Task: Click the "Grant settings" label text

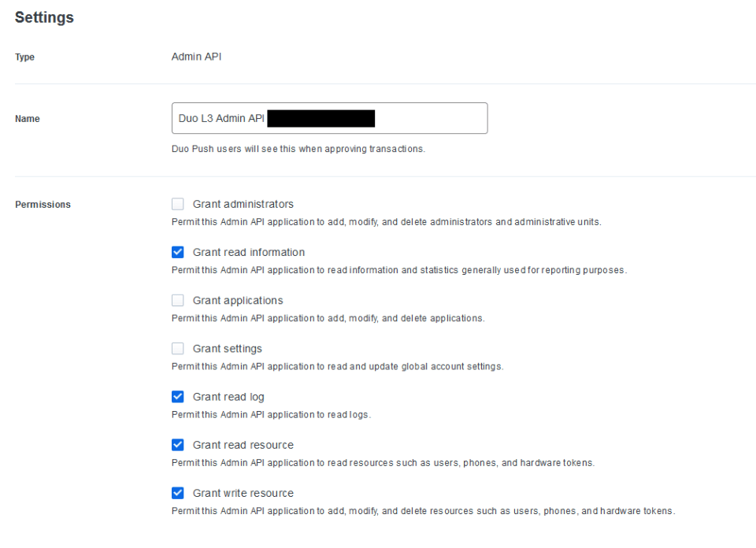Action: [x=227, y=348]
